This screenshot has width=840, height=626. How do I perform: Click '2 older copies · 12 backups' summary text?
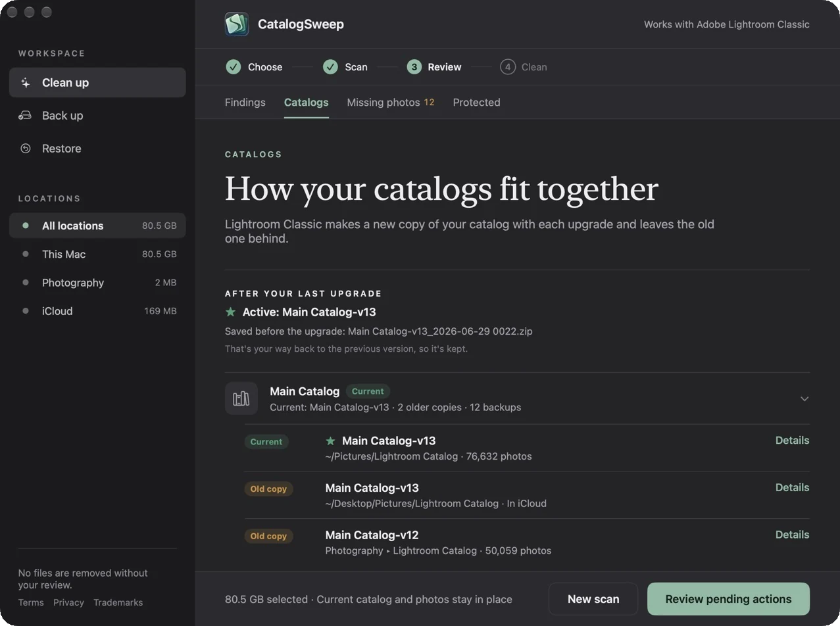[x=459, y=408]
